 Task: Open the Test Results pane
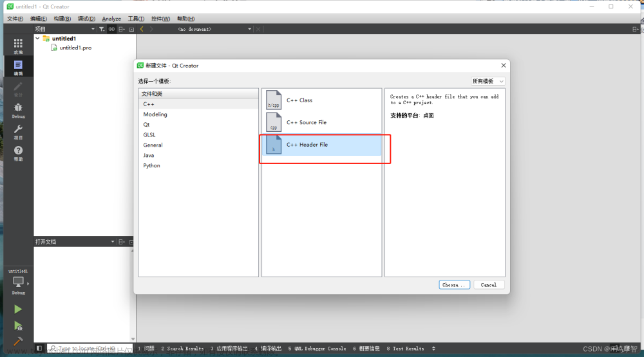[405, 349]
